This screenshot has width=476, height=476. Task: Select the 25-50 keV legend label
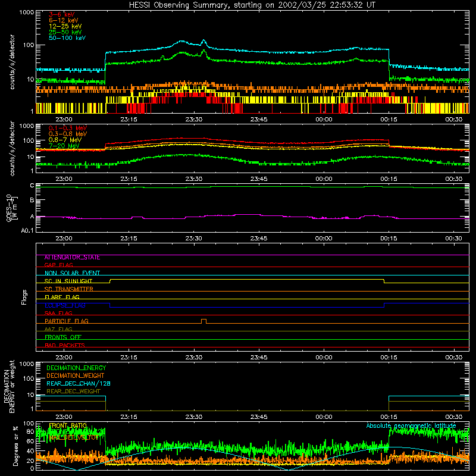(65, 32)
